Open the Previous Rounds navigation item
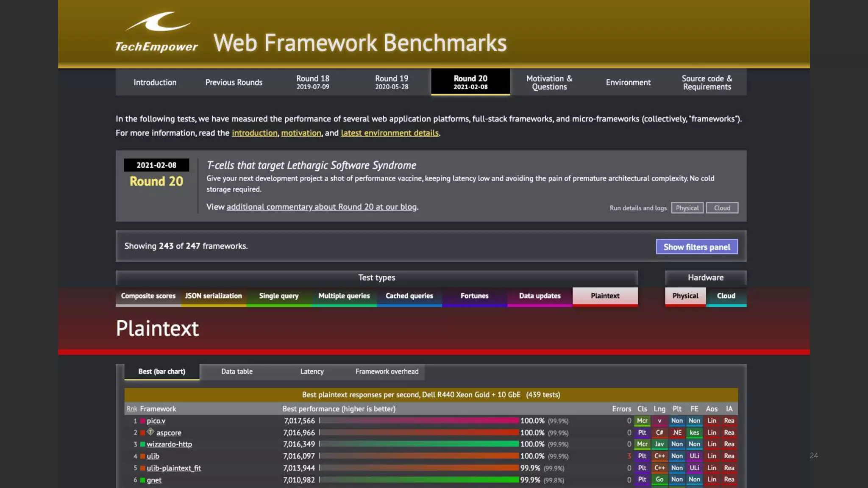This screenshot has width=868, height=488. [234, 82]
